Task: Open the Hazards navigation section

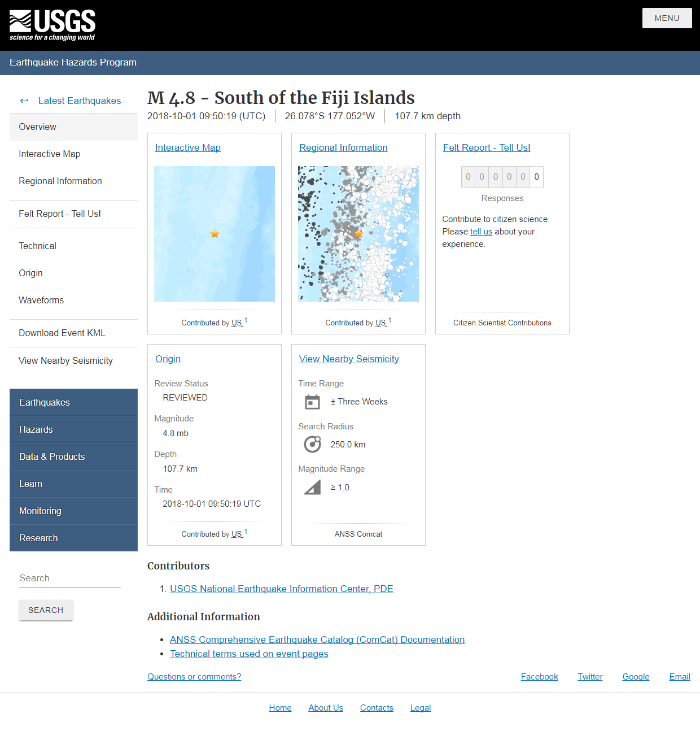Action: pos(73,429)
